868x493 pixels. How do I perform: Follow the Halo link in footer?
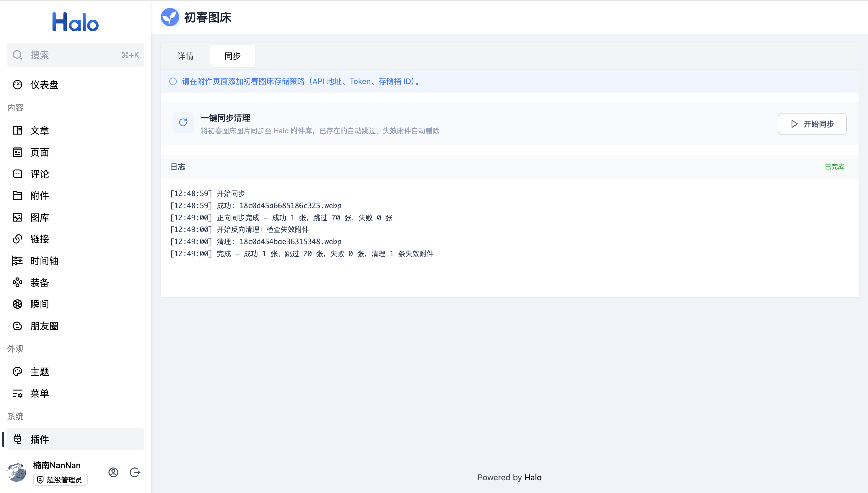533,477
